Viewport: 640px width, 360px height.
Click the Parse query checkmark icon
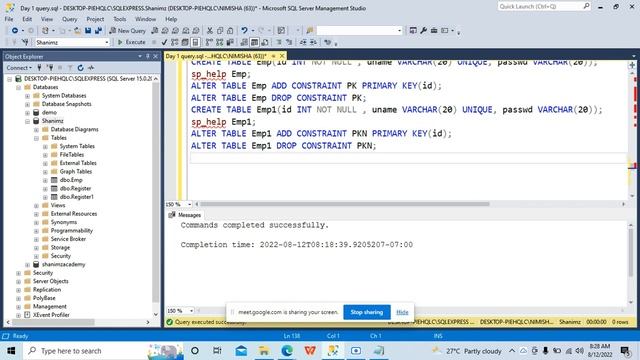(x=164, y=42)
